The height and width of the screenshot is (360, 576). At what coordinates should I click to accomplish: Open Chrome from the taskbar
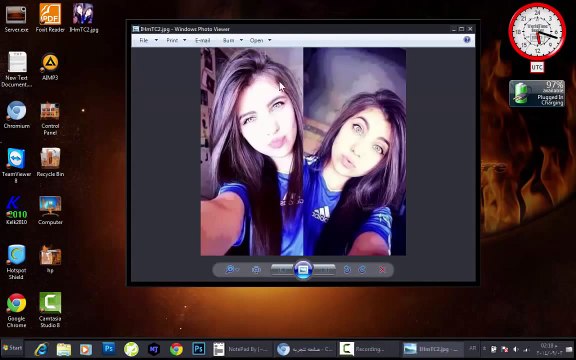click(x=176, y=349)
